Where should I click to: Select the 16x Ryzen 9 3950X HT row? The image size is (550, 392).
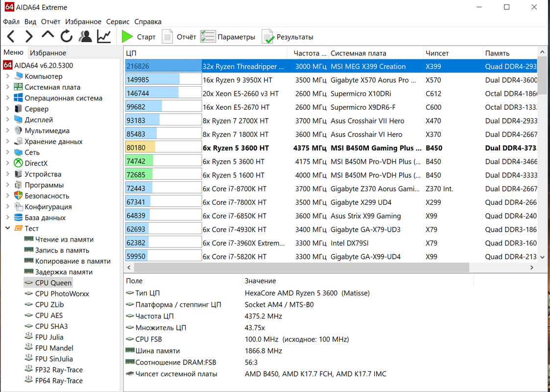pyautogui.click(x=331, y=80)
